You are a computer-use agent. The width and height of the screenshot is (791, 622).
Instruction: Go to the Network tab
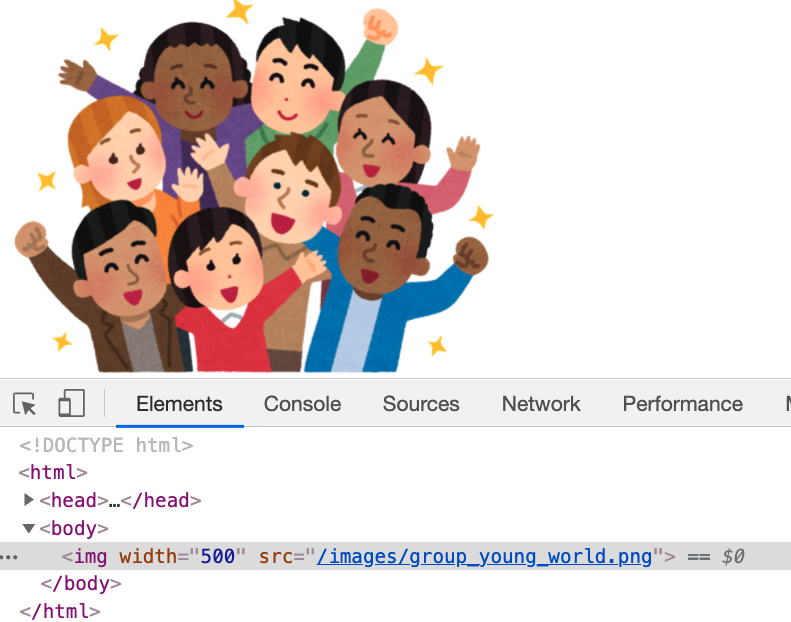point(541,404)
